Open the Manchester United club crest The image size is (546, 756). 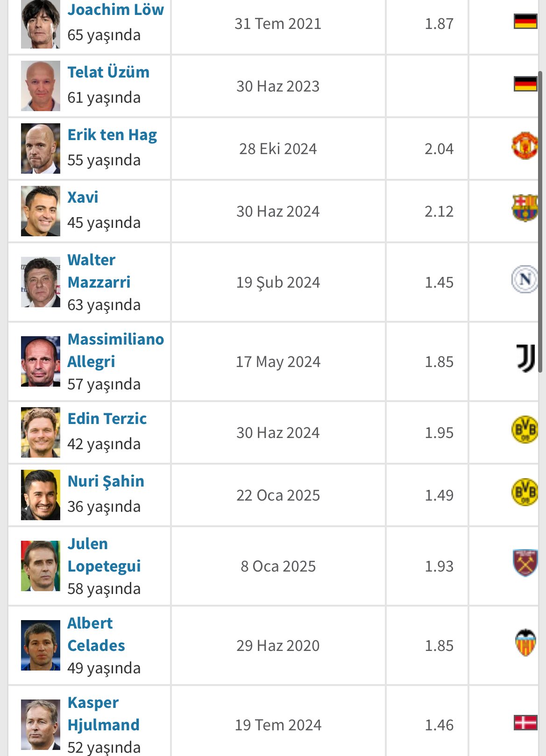pos(525,146)
